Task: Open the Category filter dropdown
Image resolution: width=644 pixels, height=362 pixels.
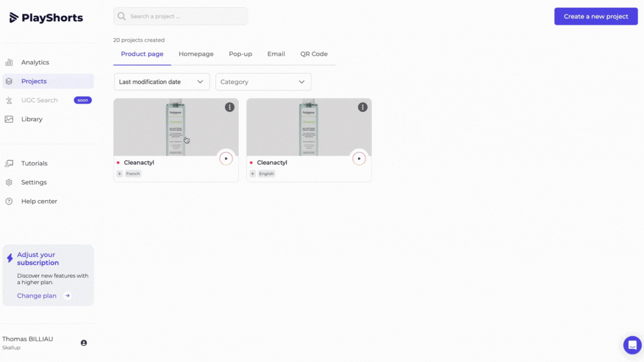Action: pyautogui.click(x=263, y=82)
